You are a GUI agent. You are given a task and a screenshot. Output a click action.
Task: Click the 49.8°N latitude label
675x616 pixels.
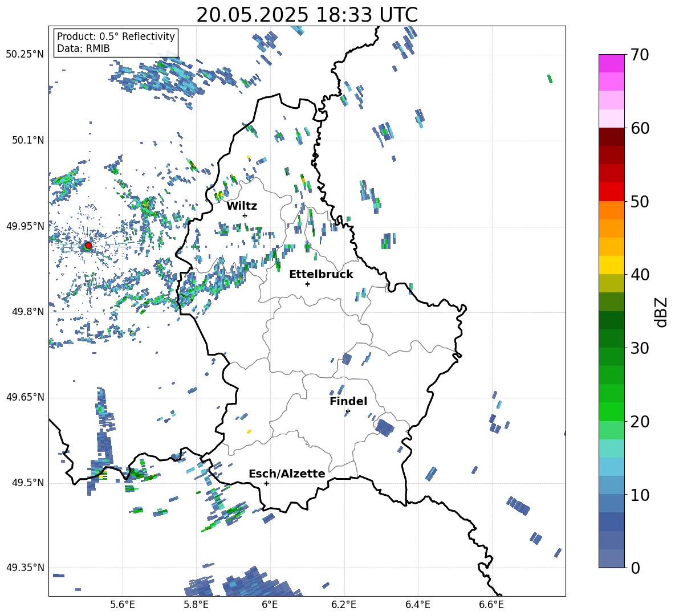point(27,312)
